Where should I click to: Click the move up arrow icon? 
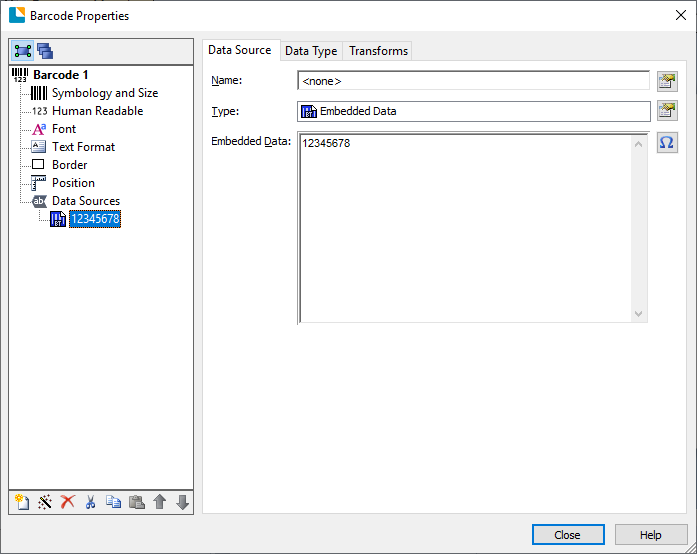tap(159, 502)
